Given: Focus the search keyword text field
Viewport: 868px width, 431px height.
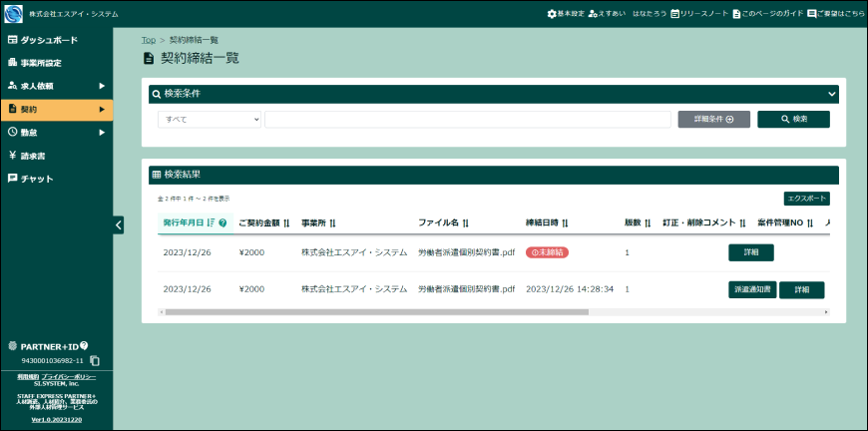Looking at the screenshot, I should coord(468,120).
